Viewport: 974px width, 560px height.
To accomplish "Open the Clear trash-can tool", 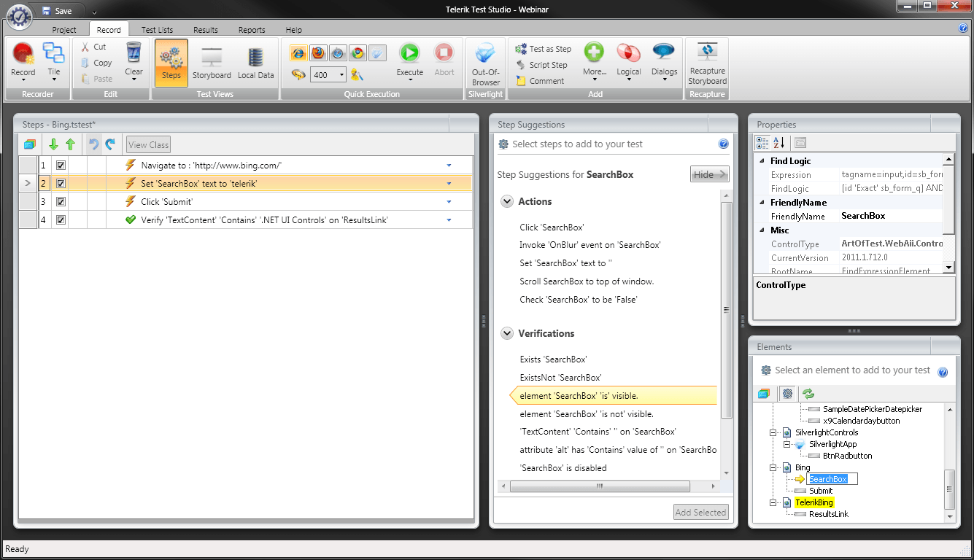I will tap(134, 61).
